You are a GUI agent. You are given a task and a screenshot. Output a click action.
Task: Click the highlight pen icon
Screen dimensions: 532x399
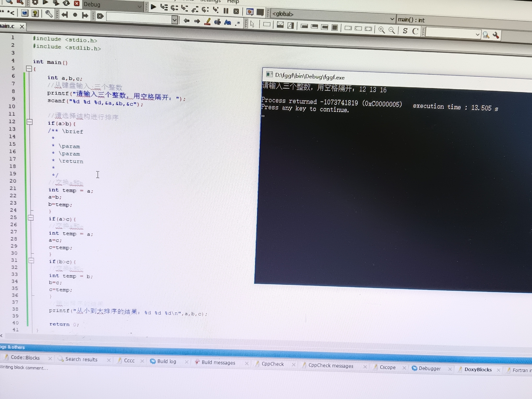[207, 22]
